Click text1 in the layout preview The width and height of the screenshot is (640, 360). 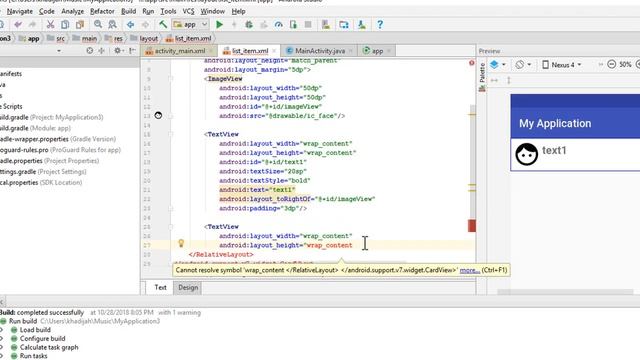coord(554,151)
